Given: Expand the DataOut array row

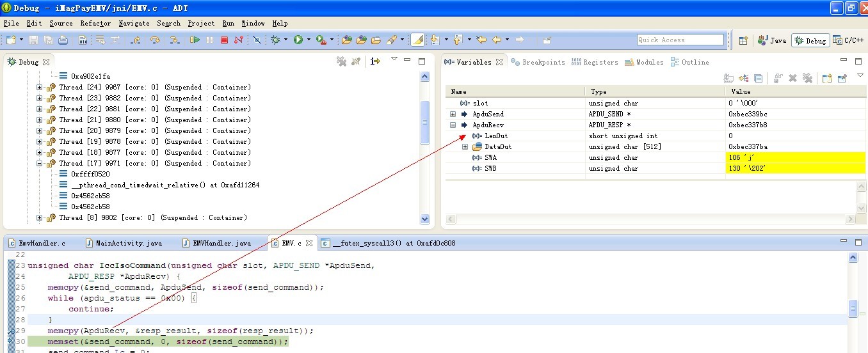Looking at the screenshot, I should [x=465, y=147].
